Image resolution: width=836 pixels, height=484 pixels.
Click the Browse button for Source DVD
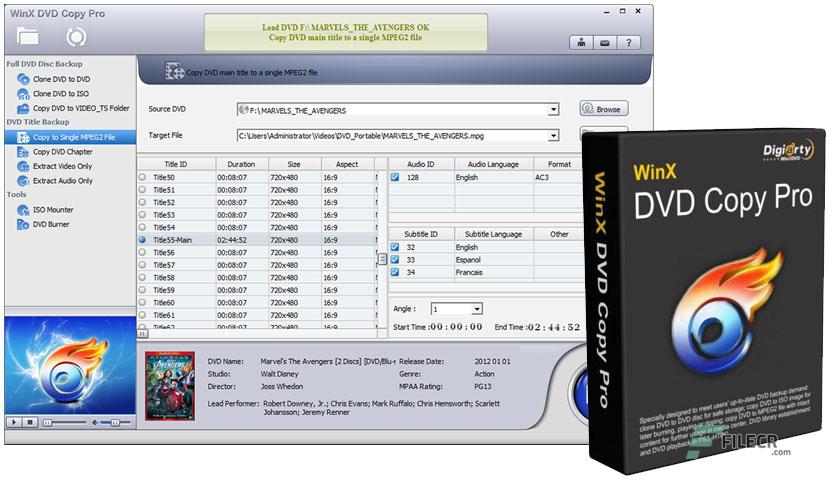click(x=604, y=109)
